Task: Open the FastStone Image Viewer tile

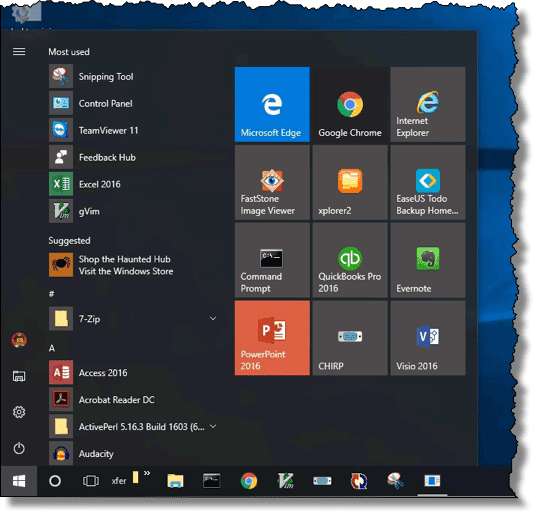Action: pos(272,182)
